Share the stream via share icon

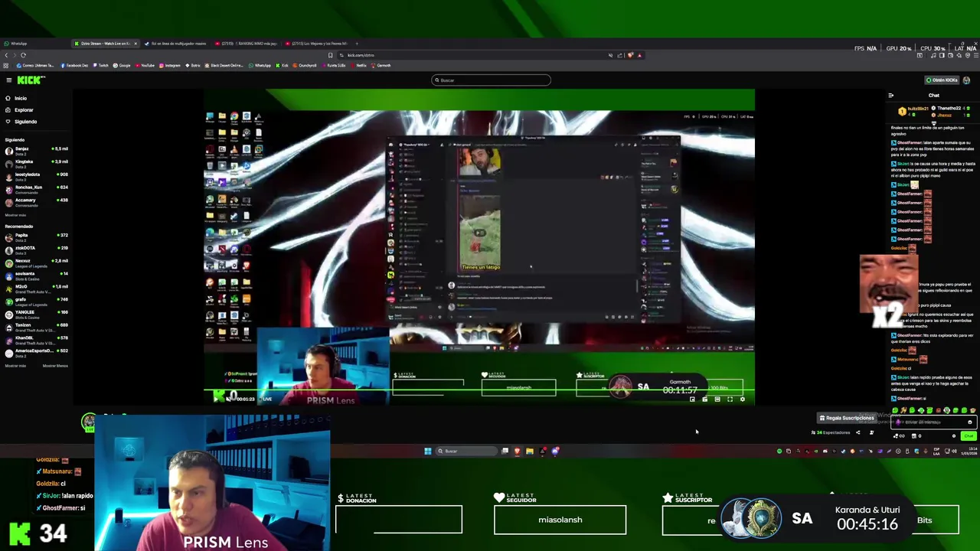coord(857,432)
